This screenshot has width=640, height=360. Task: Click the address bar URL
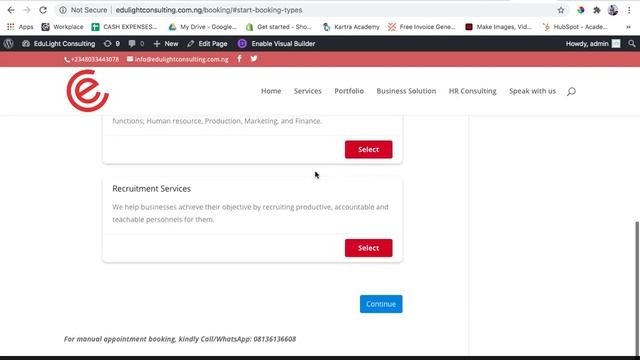[209, 10]
